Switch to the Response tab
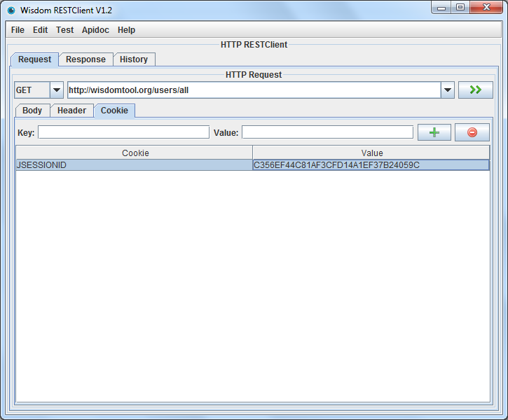The height and width of the screenshot is (420, 508). click(86, 59)
